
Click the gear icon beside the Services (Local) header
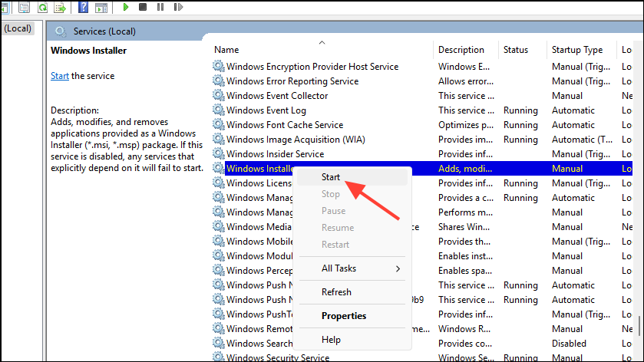click(x=61, y=31)
